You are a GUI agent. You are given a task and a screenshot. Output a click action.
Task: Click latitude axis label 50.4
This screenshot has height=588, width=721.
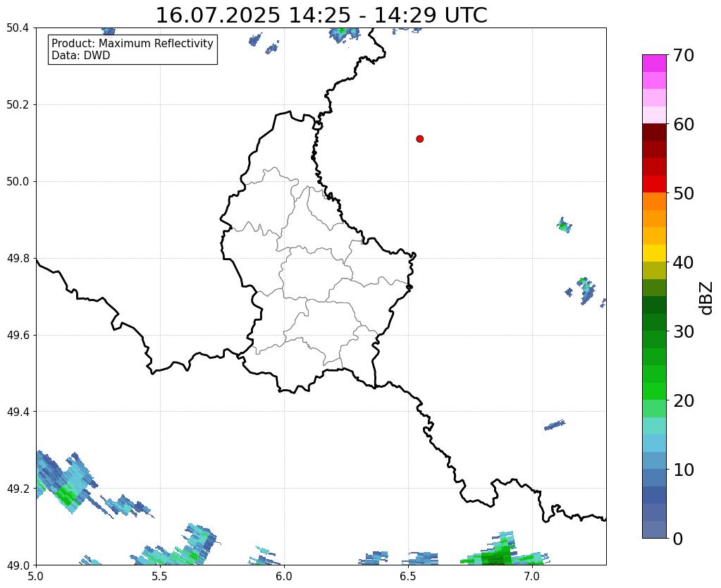(18, 28)
